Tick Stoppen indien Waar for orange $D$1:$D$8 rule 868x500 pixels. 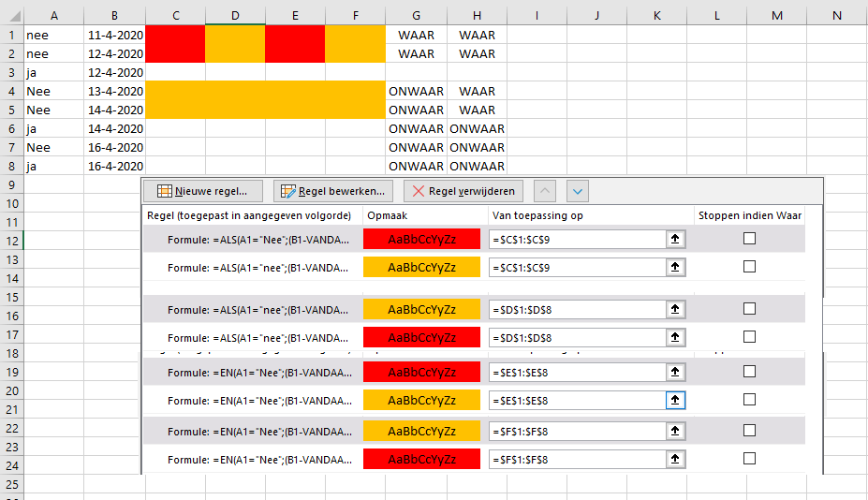click(x=749, y=309)
